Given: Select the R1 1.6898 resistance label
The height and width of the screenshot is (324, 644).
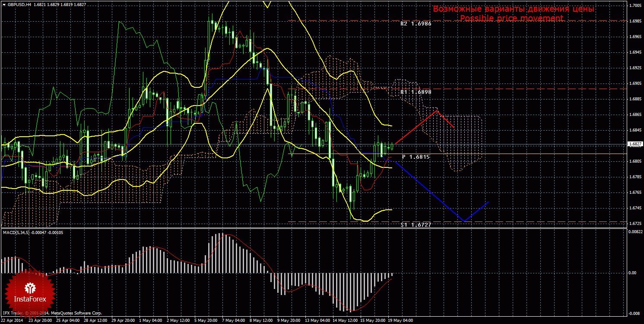Looking at the screenshot, I should click(x=416, y=92).
